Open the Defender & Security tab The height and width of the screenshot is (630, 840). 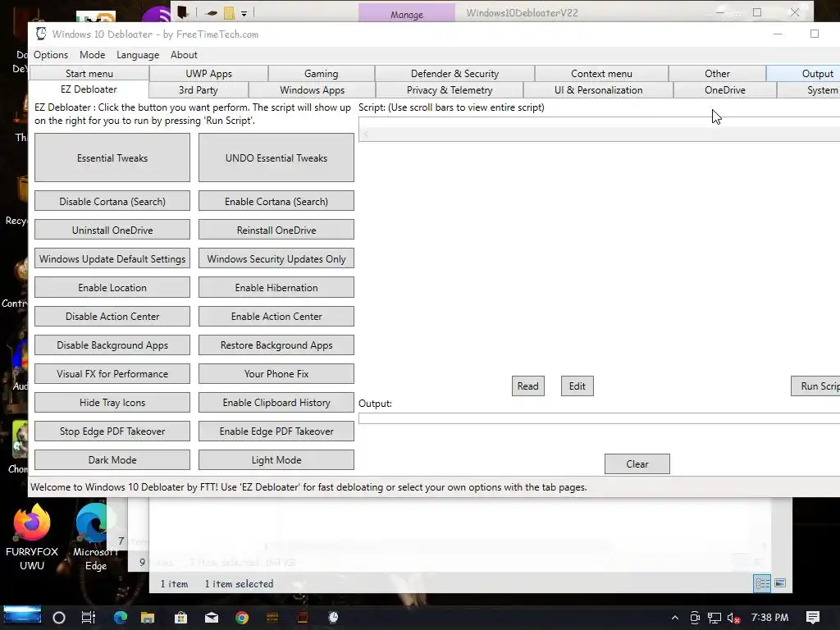click(x=454, y=73)
